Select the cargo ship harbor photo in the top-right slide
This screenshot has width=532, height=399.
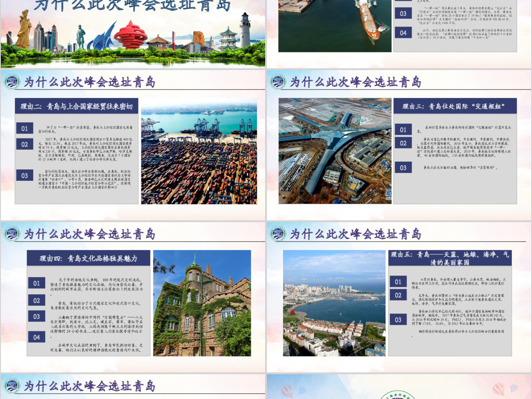pyautogui.click(x=335, y=26)
